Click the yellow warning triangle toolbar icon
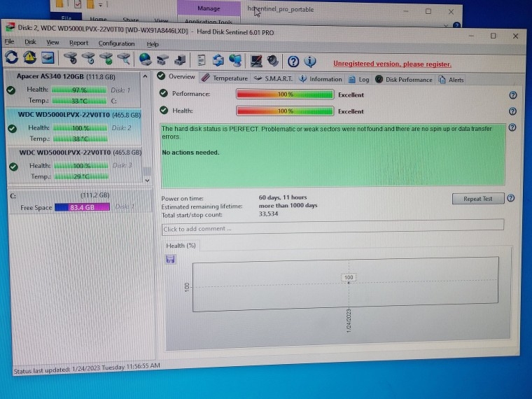The width and height of the screenshot is (532, 399). [30, 57]
